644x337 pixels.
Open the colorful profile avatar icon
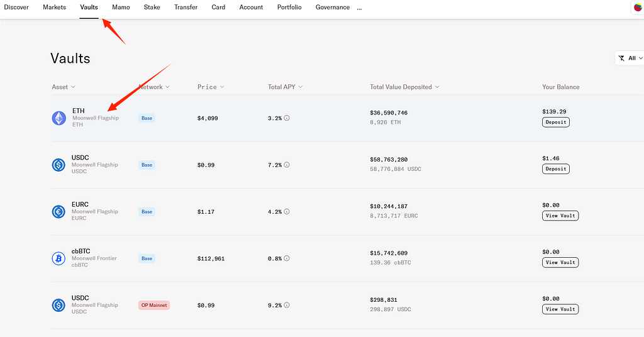638,8
